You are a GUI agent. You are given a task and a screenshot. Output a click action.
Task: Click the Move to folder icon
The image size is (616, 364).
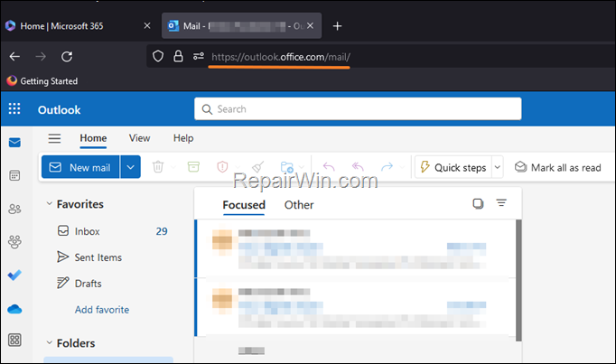pyautogui.click(x=287, y=167)
